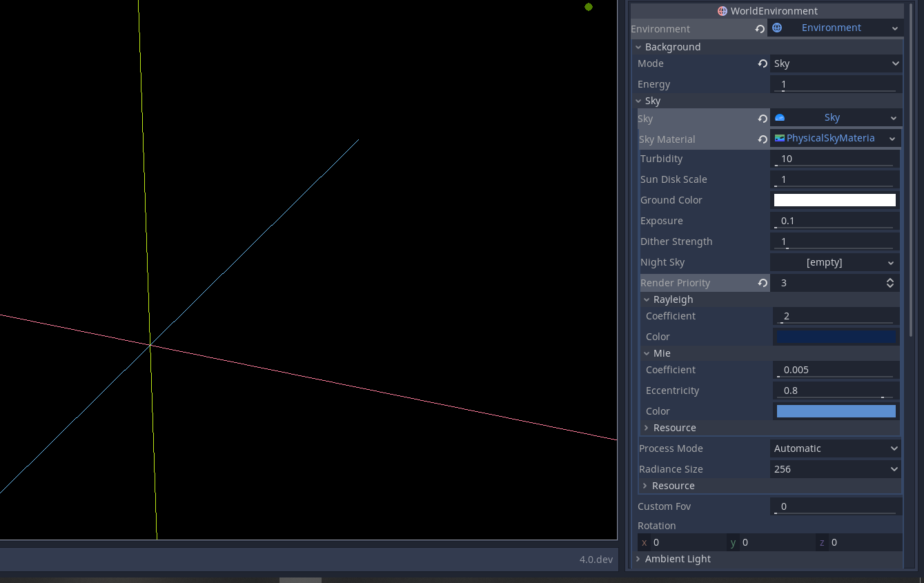Click the Render Priority stepper arrows
Image resolution: width=924 pixels, height=583 pixels.
890,283
